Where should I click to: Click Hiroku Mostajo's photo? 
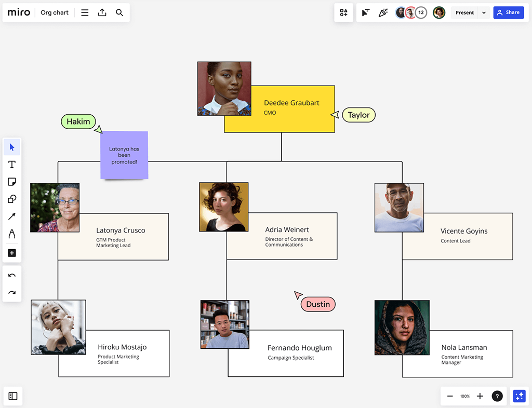pos(58,327)
